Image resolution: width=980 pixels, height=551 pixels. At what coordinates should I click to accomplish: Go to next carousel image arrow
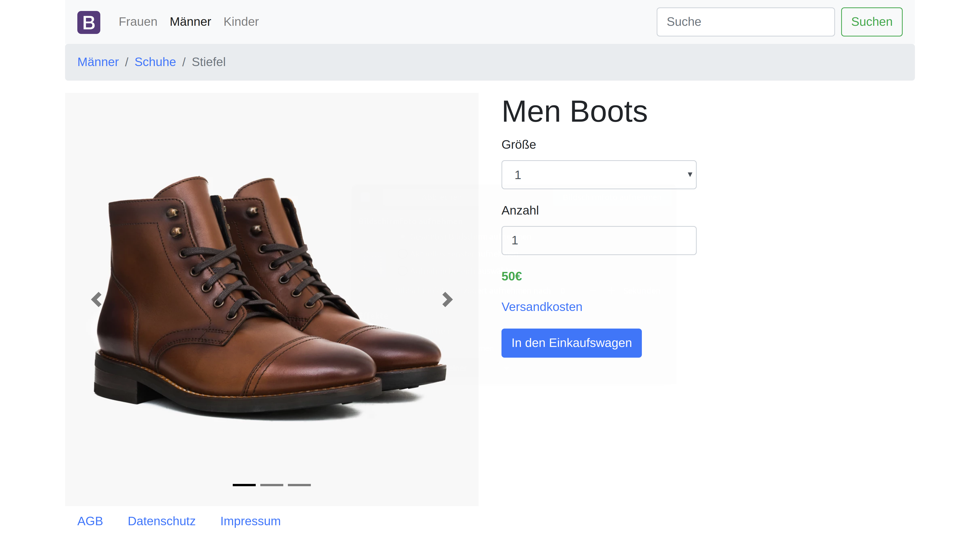447,299
